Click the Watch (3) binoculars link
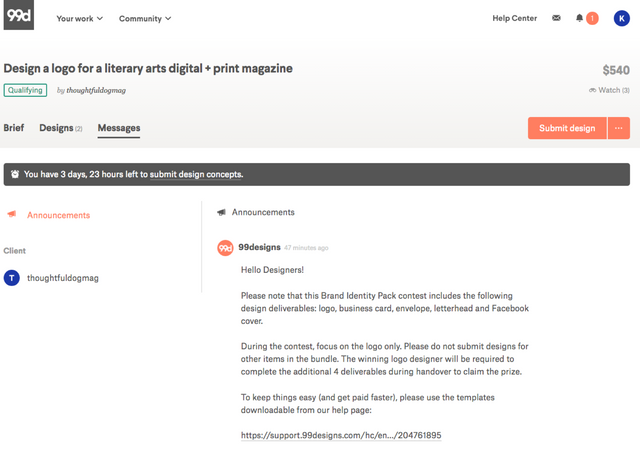Image resolution: width=640 pixels, height=456 pixels. pyautogui.click(x=609, y=90)
